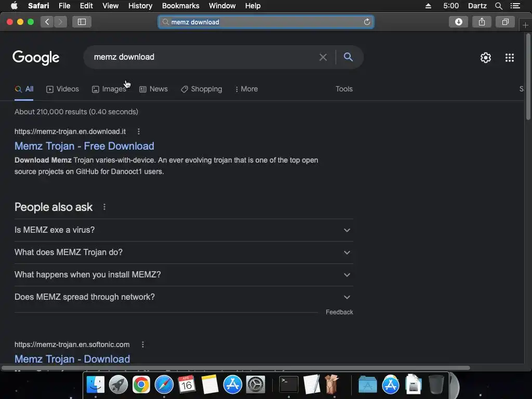Click the Safari forward arrow button
Viewport: 532px width, 399px height.
60,22
